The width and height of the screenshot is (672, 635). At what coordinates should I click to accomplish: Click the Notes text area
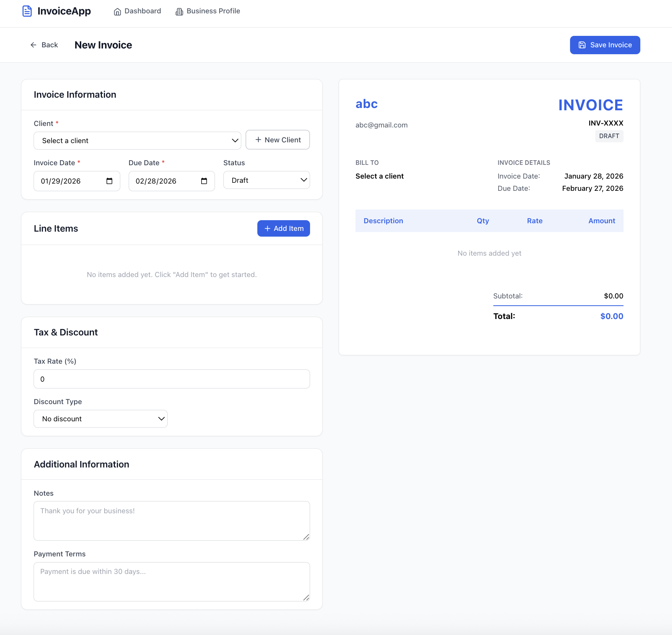click(x=171, y=521)
